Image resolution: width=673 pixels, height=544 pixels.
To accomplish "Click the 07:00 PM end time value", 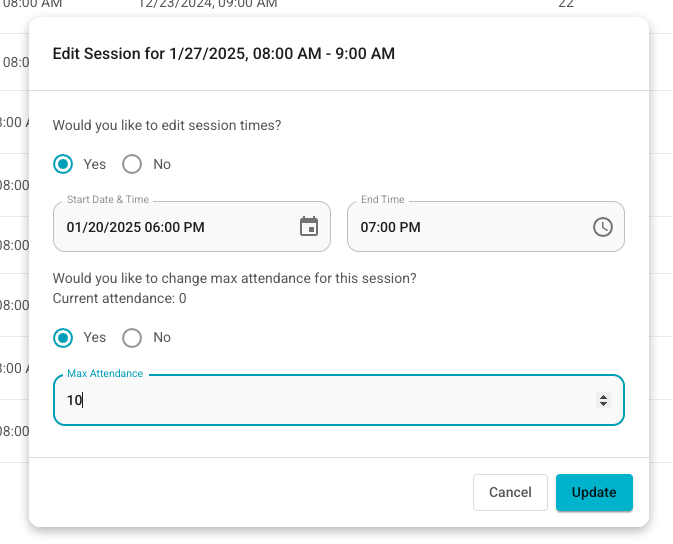I will 390,227.
